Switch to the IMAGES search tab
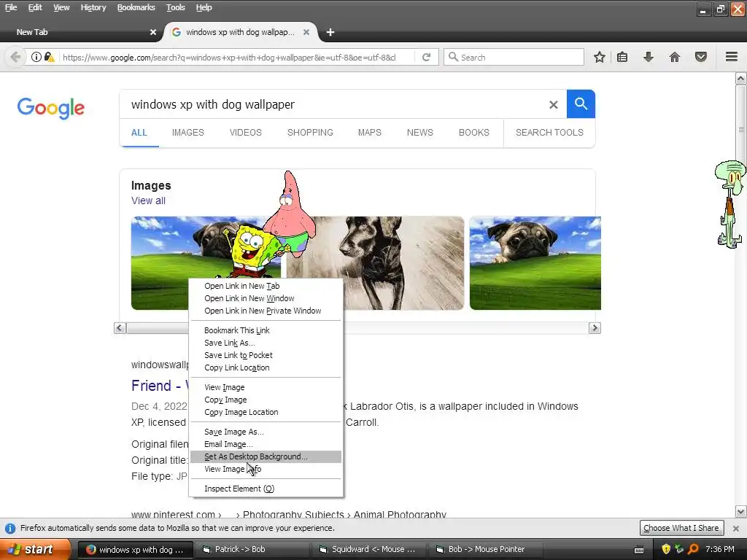This screenshot has width=747, height=560. click(x=187, y=133)
